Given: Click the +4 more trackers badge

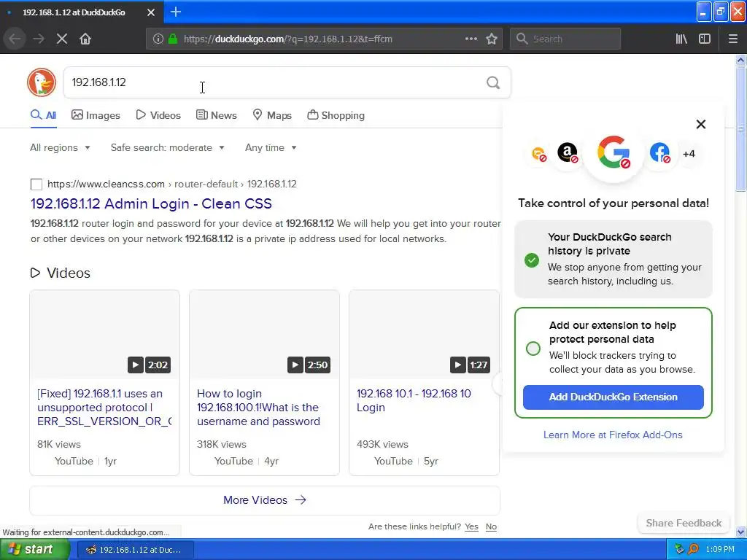Looking at the screenshot, I should pyautogui.click(x=689, y=154).
